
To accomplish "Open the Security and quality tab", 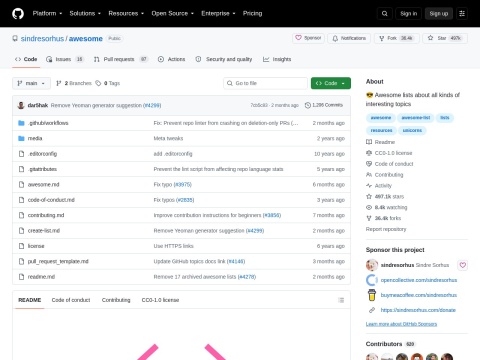I will [x=224, y=59].
